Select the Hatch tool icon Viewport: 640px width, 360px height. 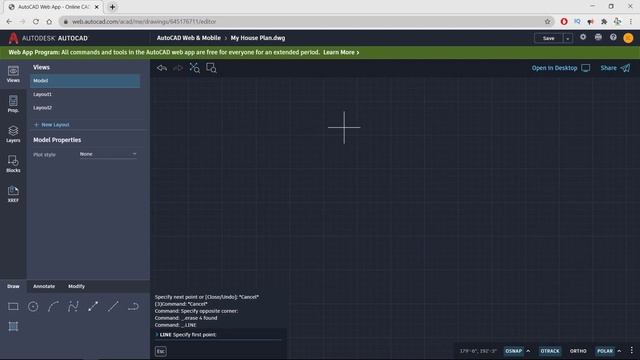tap(13, 327)
